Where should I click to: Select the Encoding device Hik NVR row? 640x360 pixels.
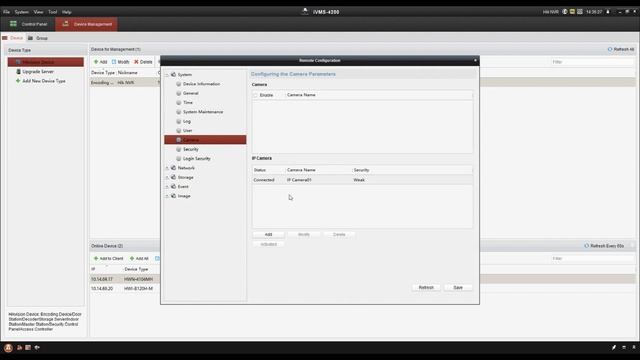point(363,82)
